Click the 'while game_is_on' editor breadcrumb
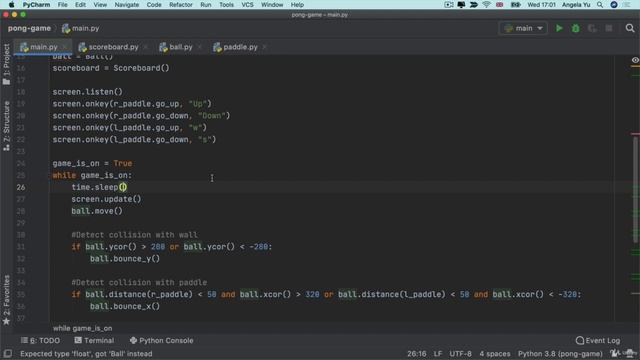 [x=82, y=328]
